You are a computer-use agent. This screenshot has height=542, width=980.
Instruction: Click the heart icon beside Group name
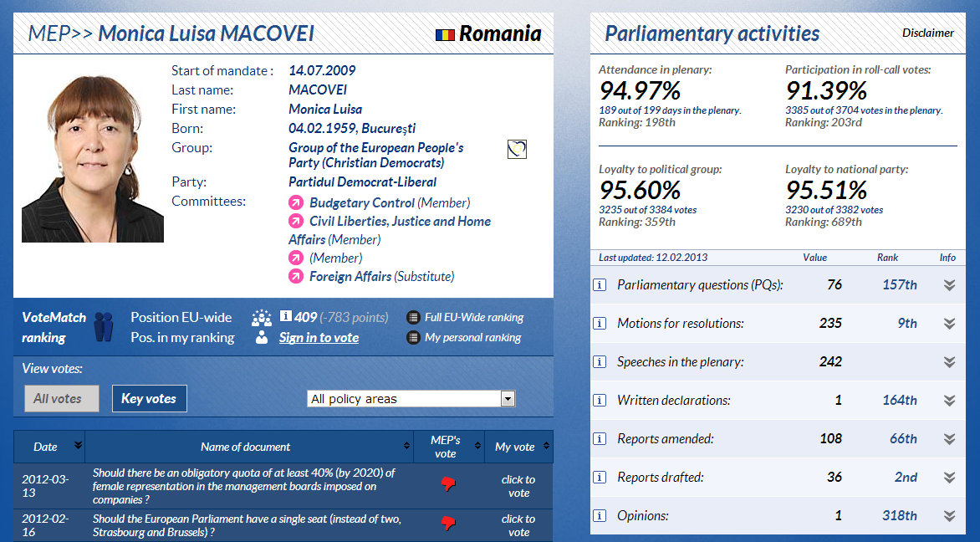[x=518, y=149]
